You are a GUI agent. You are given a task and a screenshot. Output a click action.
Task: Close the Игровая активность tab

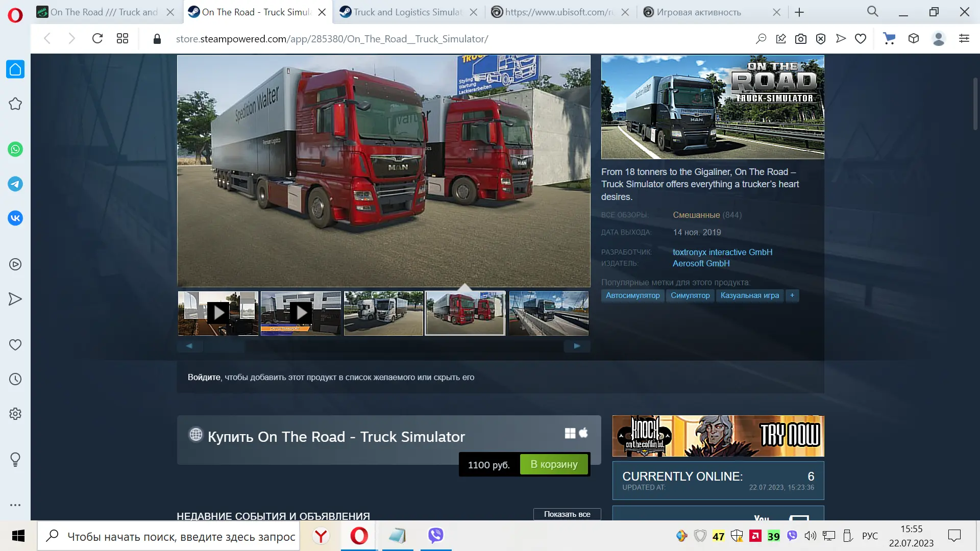tap(776, 12)
